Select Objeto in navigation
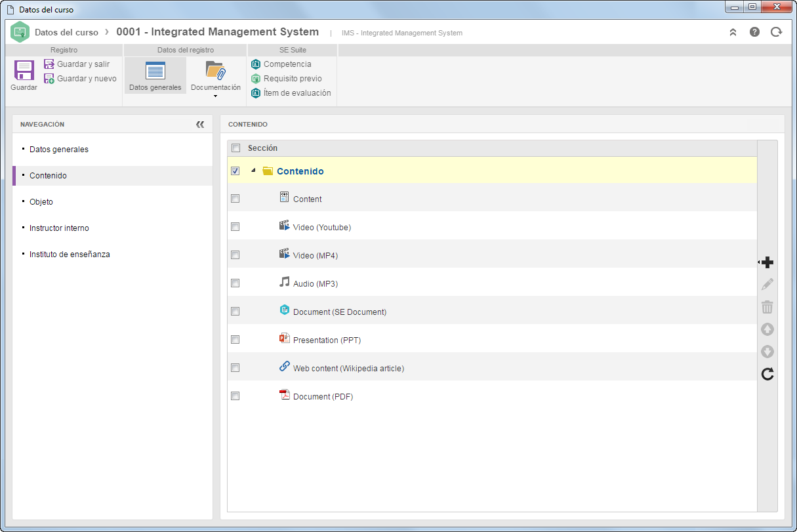 tap(41, 202)
